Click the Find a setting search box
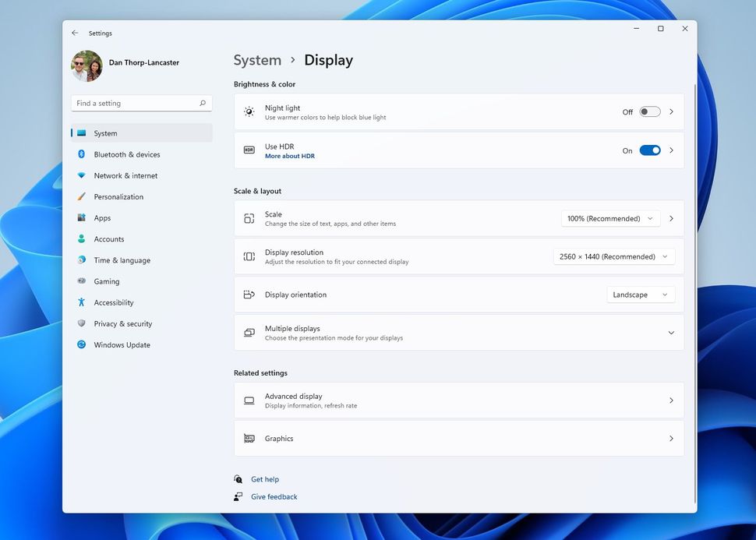The width and height of the screenshot is (756, 540). pyautogui.click(x=132, y=103)
